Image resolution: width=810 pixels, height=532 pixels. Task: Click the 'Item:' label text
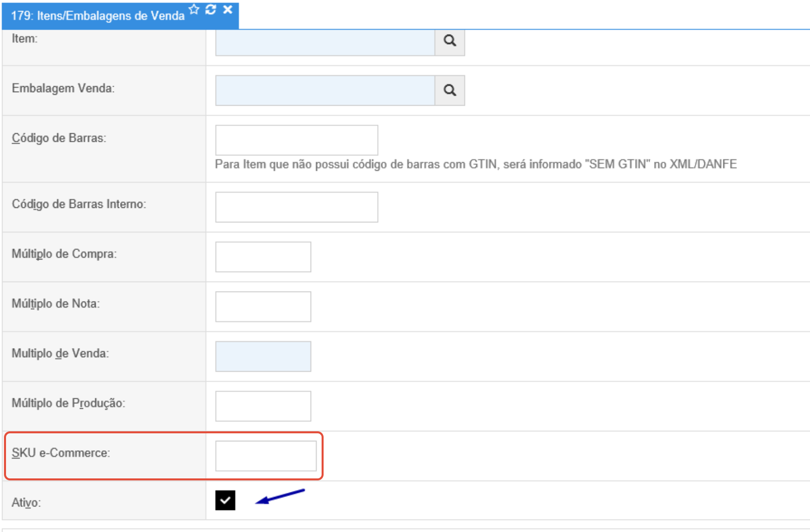click(25, 39)
